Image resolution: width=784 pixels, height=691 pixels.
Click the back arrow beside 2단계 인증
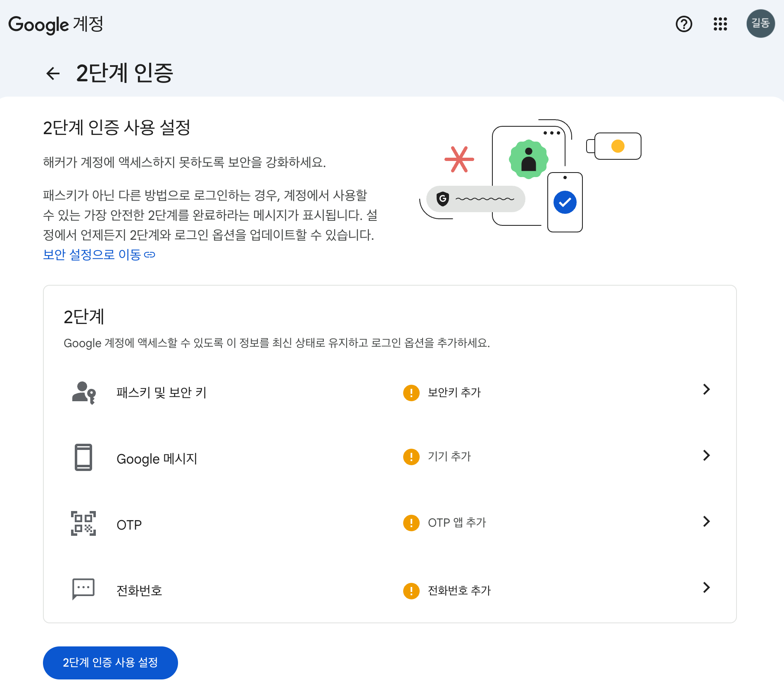[53, 73]
